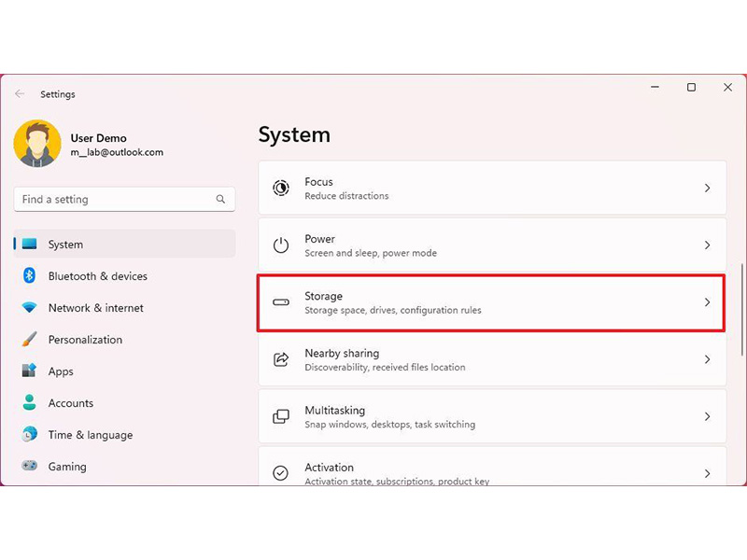The image size is (747, 560).
Task: Go to Time & language settings
Action: 124,435
